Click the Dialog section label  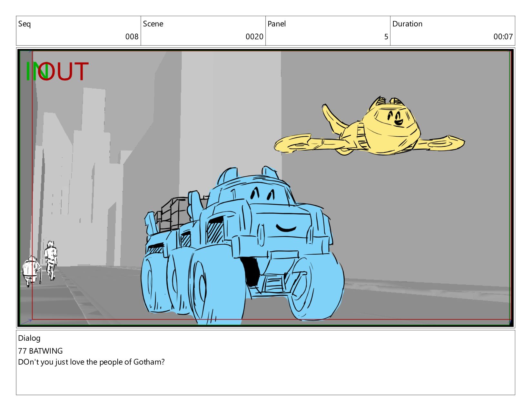point(29,338)
